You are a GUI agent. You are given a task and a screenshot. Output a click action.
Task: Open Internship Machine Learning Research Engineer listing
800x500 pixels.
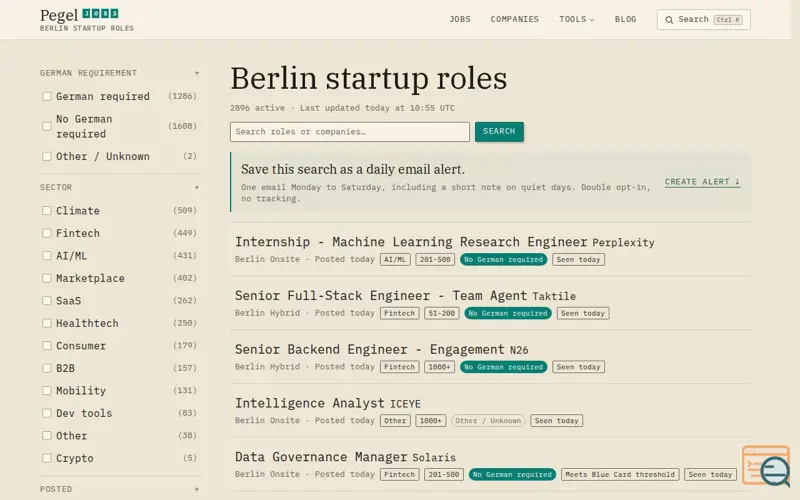tap(411, 242)
